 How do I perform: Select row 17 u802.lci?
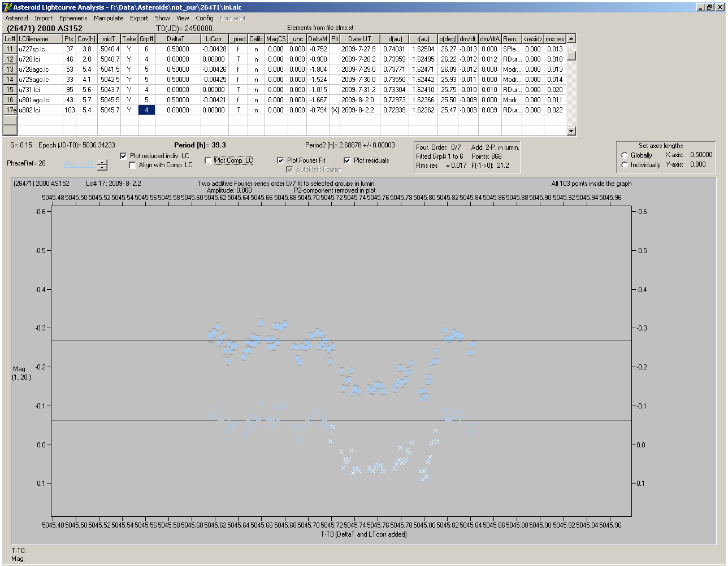284,110
